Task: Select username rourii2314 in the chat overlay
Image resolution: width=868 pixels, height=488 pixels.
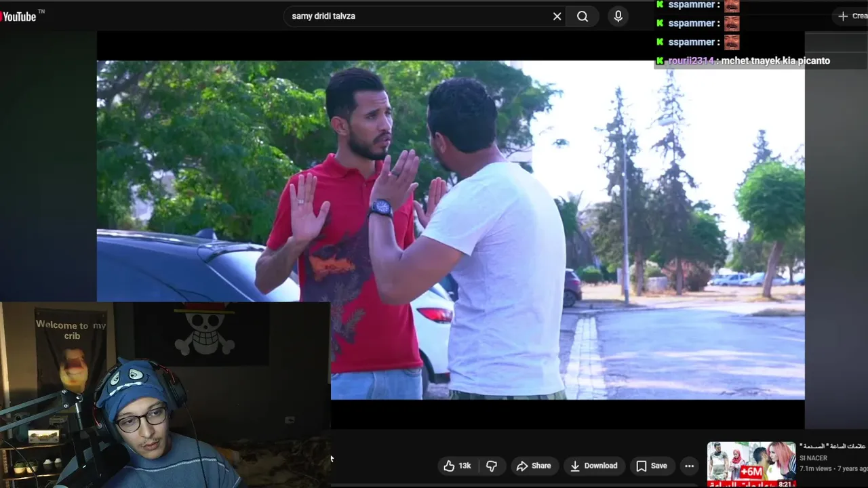Action: (690, 61)
